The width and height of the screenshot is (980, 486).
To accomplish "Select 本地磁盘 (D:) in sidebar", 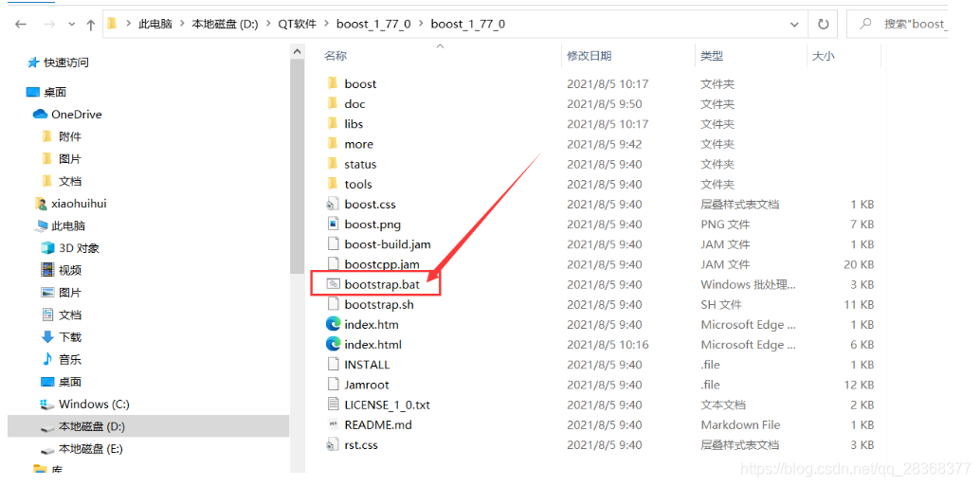I will coord(92,426).
